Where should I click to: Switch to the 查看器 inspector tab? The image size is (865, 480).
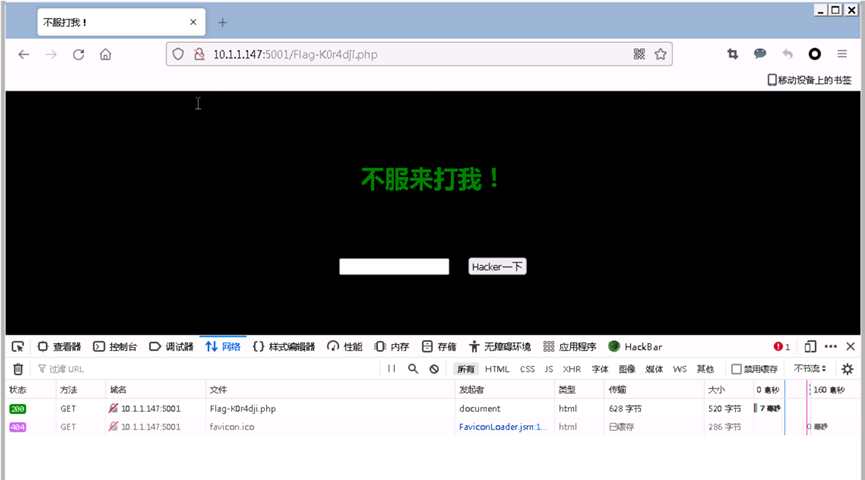(58, 346)
